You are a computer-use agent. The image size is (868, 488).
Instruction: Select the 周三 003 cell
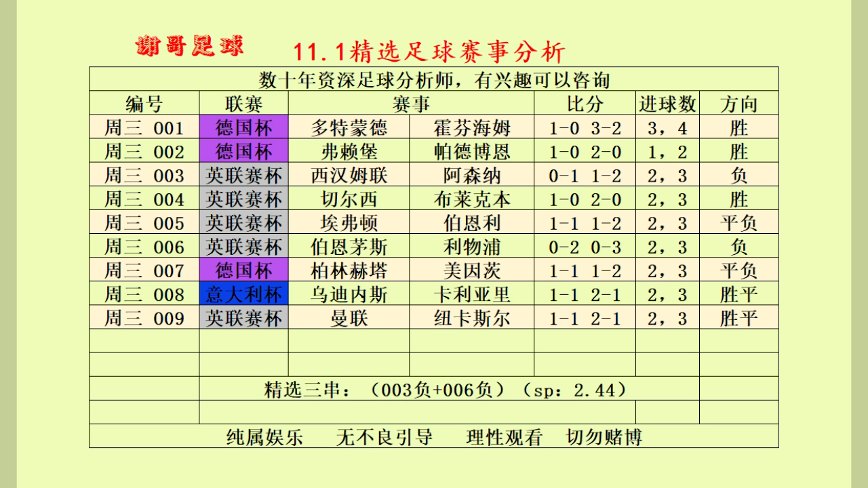point(144,175)
